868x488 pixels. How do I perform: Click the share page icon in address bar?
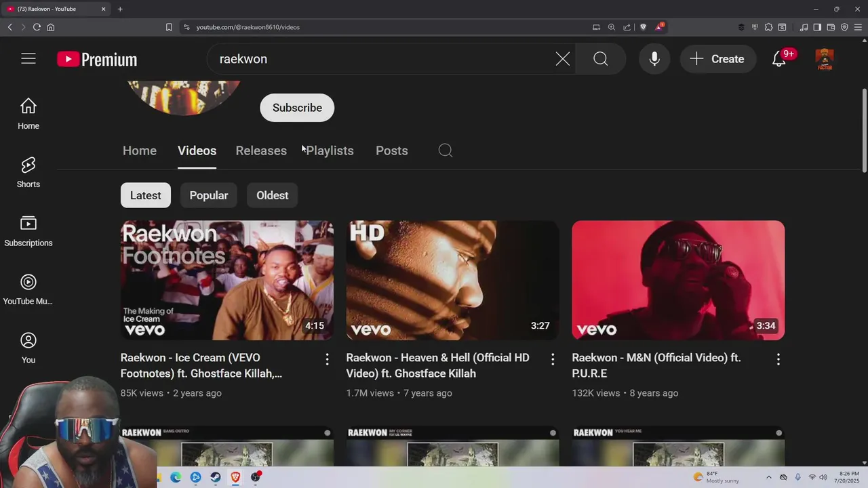(627, 27)
